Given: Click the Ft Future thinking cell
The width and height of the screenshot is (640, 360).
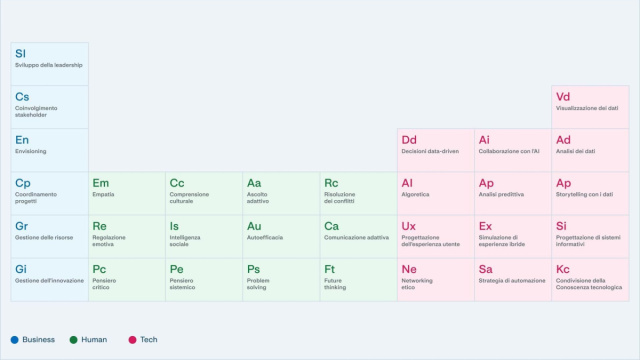Looking at the screenshot, I should (x=359, y=280).
